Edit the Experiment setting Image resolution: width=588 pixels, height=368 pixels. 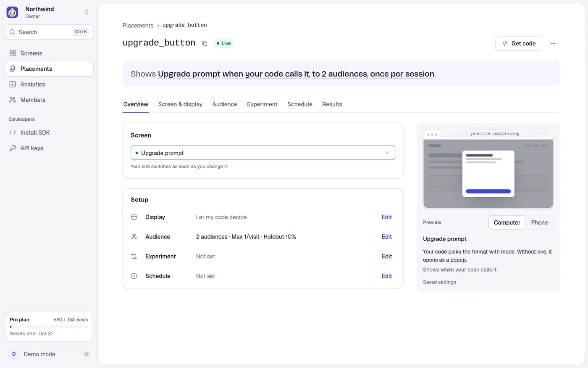387,257
